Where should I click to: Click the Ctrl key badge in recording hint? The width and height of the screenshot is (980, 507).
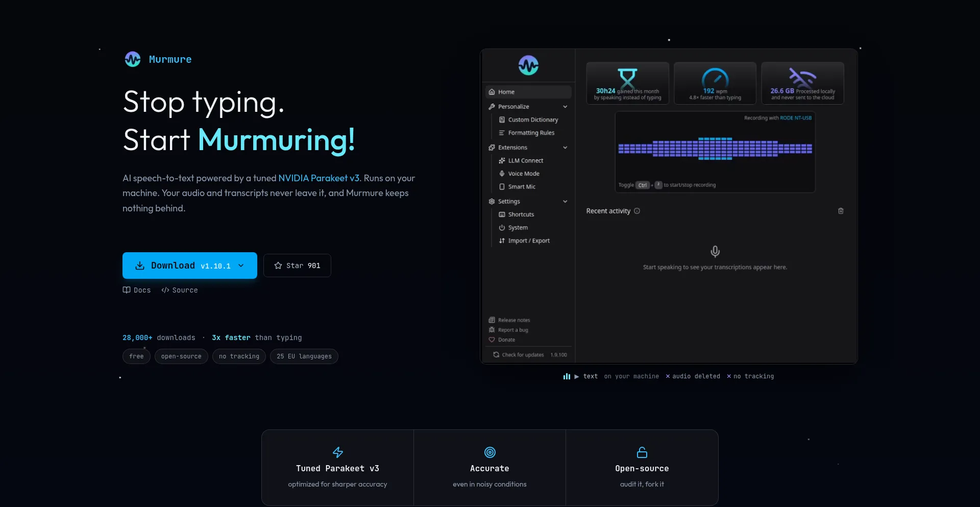coord(643,185)
